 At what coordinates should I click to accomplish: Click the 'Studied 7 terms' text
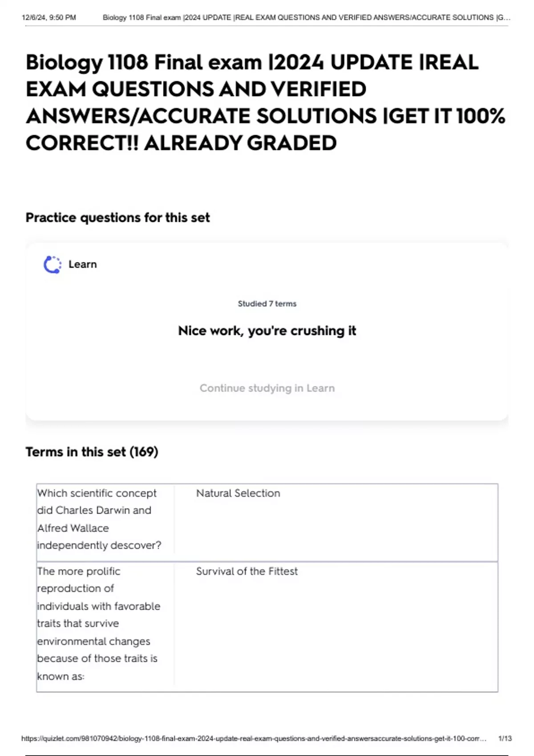267,304
